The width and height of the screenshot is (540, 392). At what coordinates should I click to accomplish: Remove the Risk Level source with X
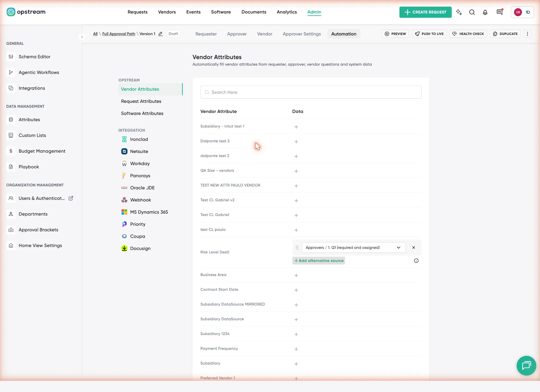(413, 248)
